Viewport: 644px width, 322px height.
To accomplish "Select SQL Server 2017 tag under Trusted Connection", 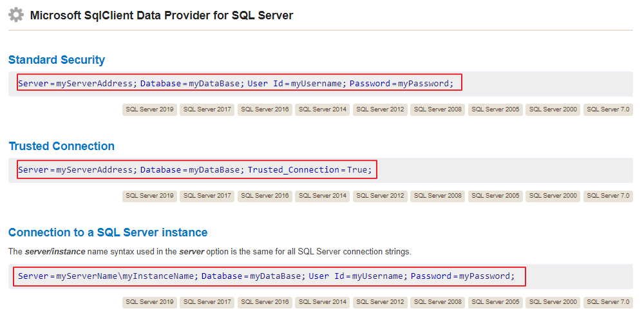I will [207, 196].
